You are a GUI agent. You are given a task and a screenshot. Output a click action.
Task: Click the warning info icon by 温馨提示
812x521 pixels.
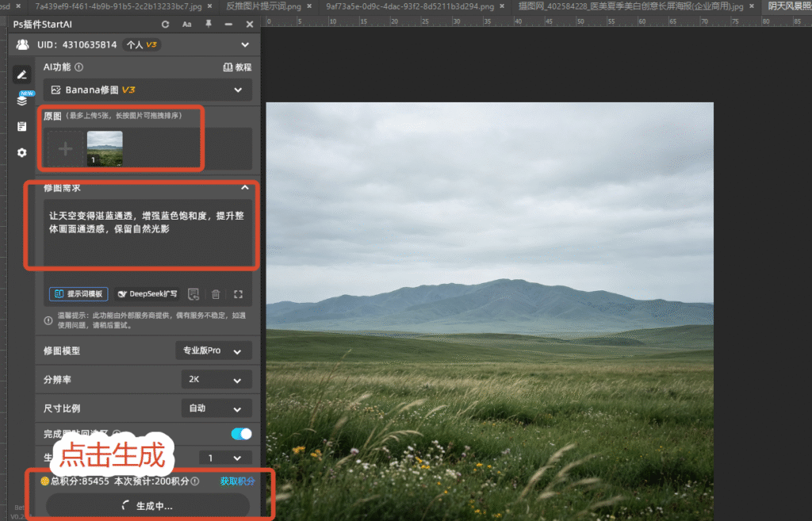pos(48,320)
